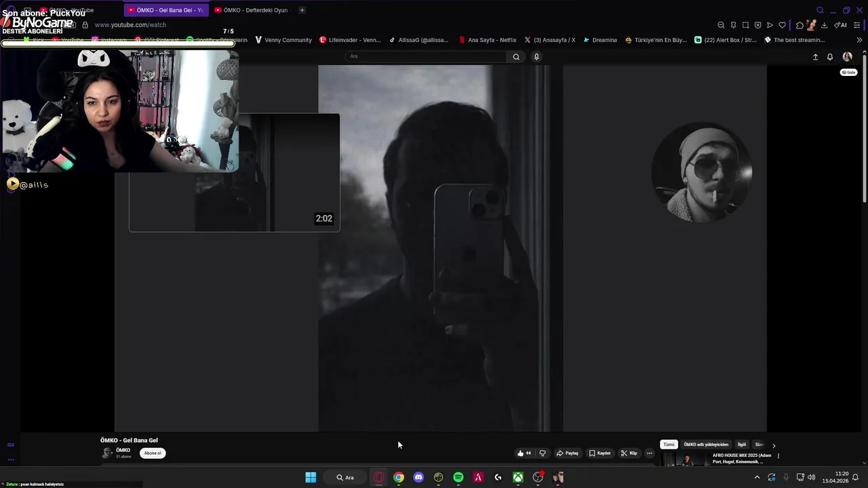This screenshot has width=868, height=488.
Task: Open Venny Community bookmark
Action: 283,40
